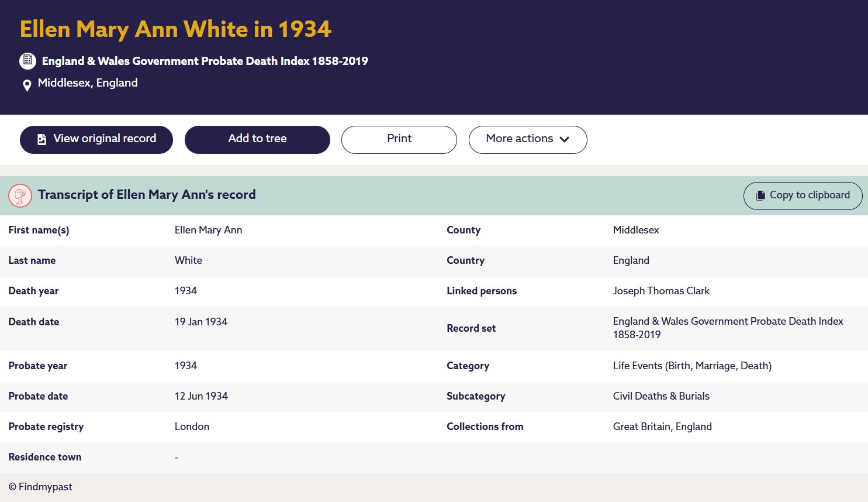Expand the More actions chevron arrow
Viewport: 868px width, 502px height.
coord(564,139)
